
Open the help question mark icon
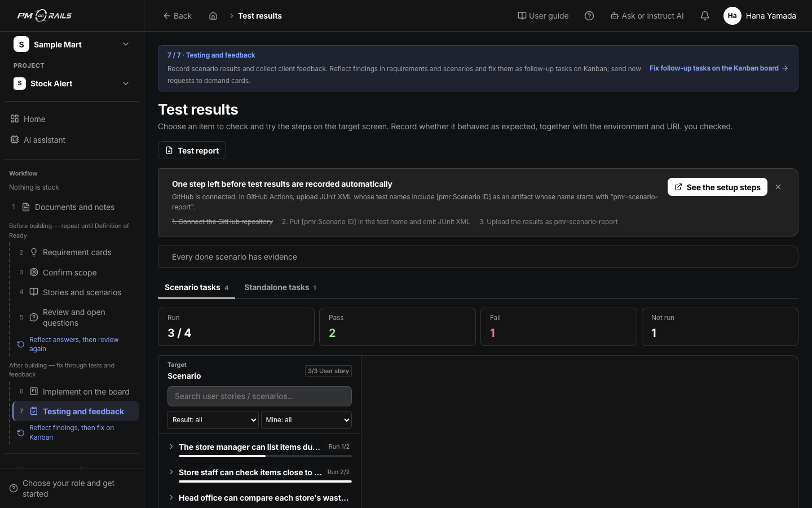coord(589,16)
